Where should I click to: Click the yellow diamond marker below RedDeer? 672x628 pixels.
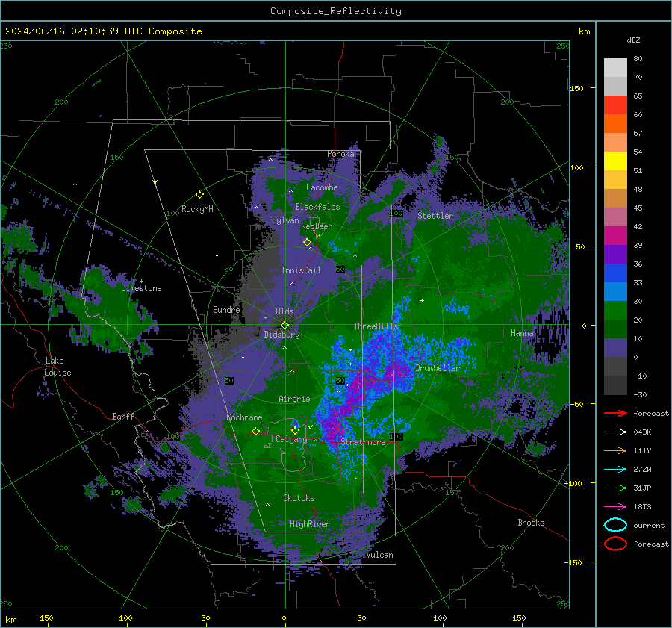(307, 243)
